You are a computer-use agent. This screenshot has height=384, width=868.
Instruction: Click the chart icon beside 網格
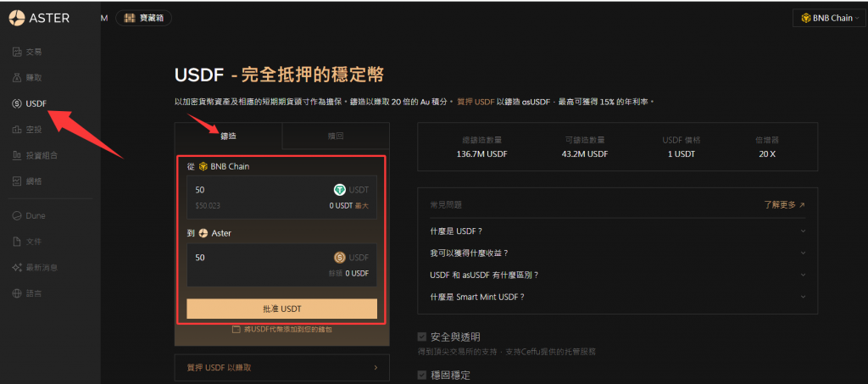point(17,181)
